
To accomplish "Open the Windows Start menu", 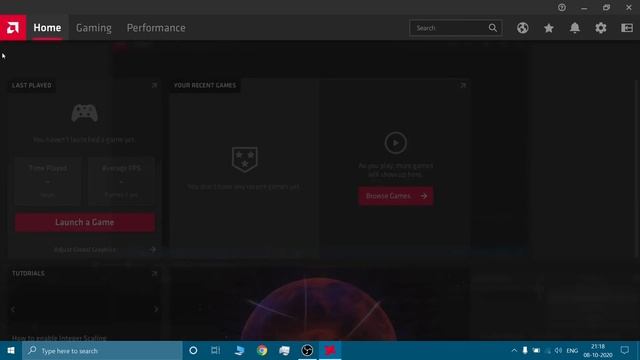I will tap(11, 351).
